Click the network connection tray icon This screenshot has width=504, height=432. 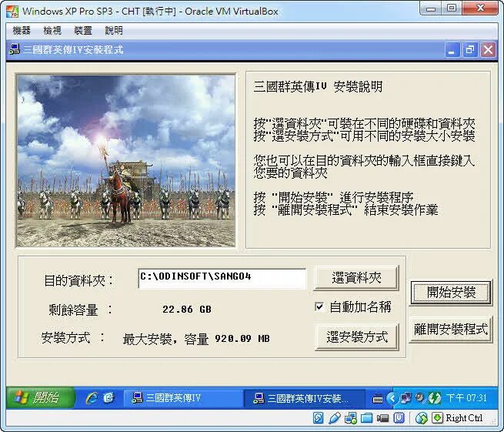(406, 398)
